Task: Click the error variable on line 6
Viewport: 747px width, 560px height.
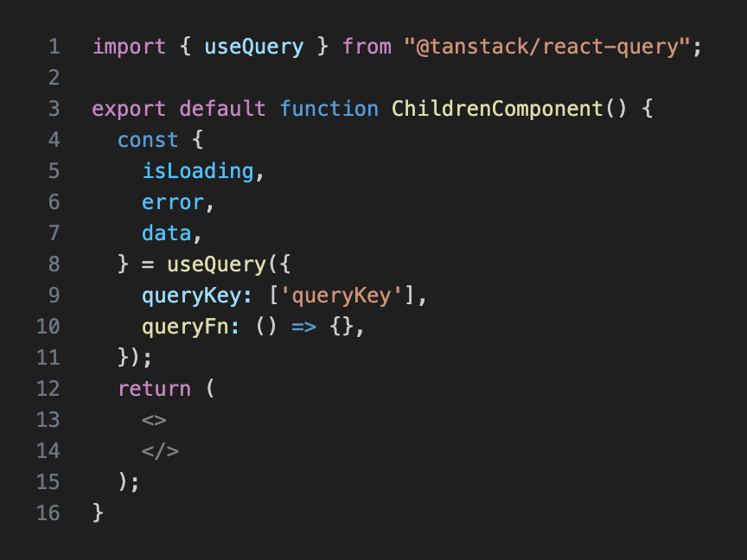Action: coord(172,202)
